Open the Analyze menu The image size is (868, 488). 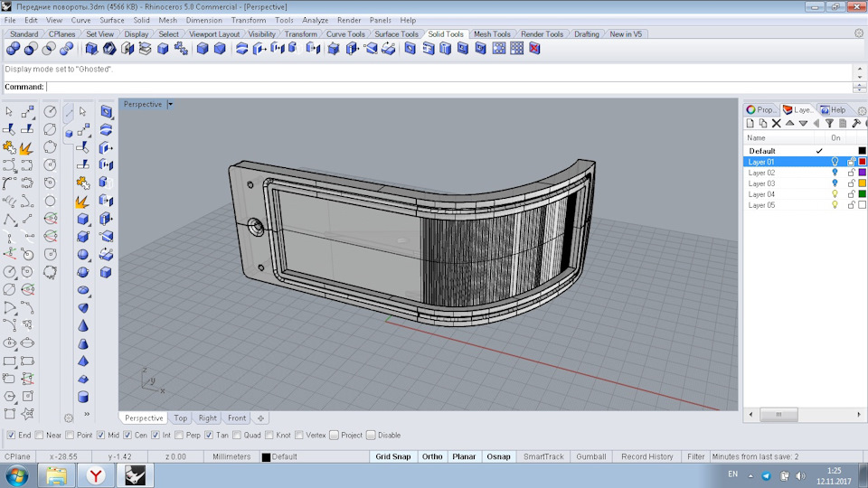point(315,20)
